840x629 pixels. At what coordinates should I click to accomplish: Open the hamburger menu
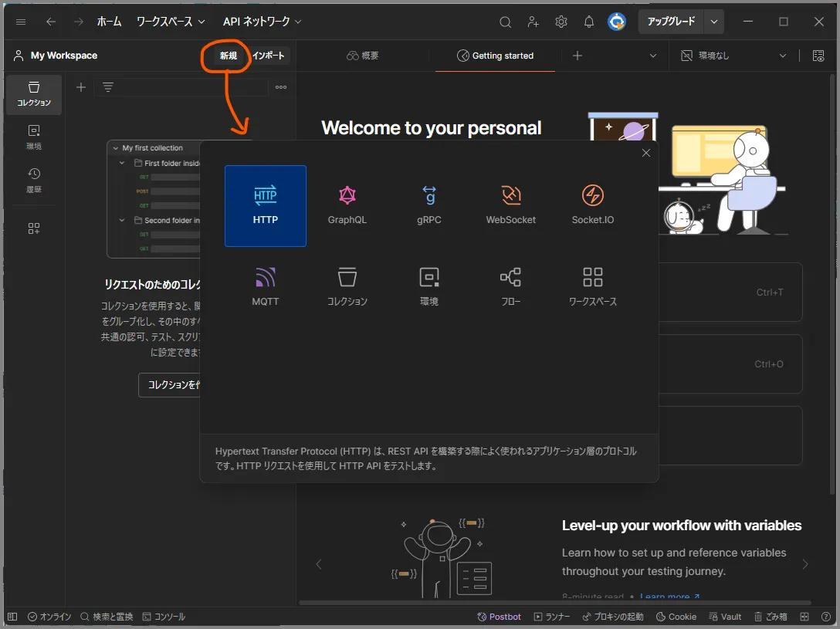tap(21, 22)
